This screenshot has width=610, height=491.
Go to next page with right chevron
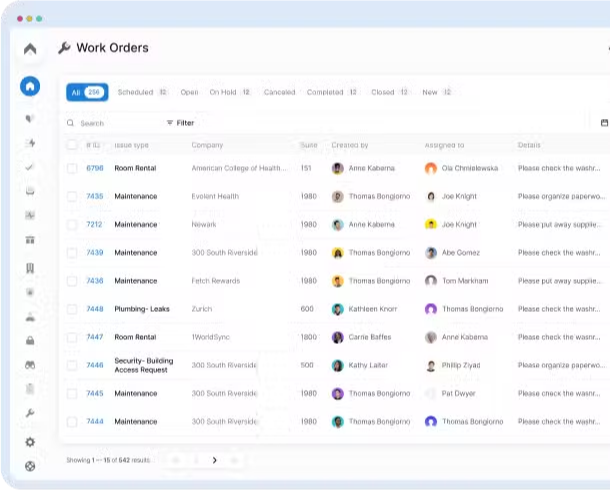214,460
